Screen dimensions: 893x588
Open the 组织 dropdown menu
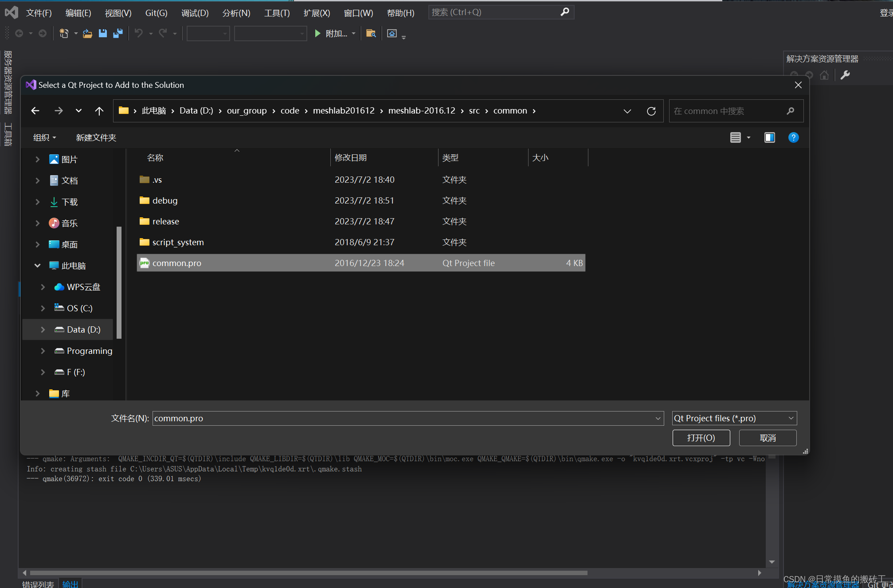[x=44, y=137]
